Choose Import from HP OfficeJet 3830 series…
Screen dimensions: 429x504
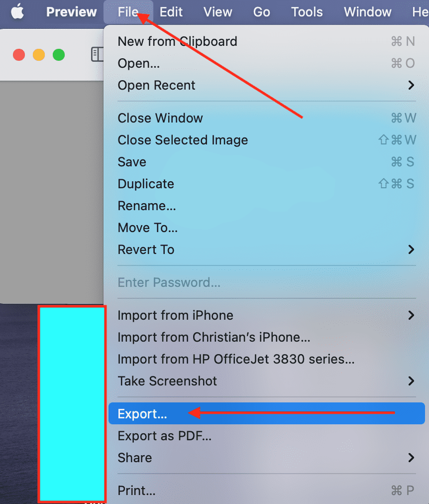pos(267,359)
